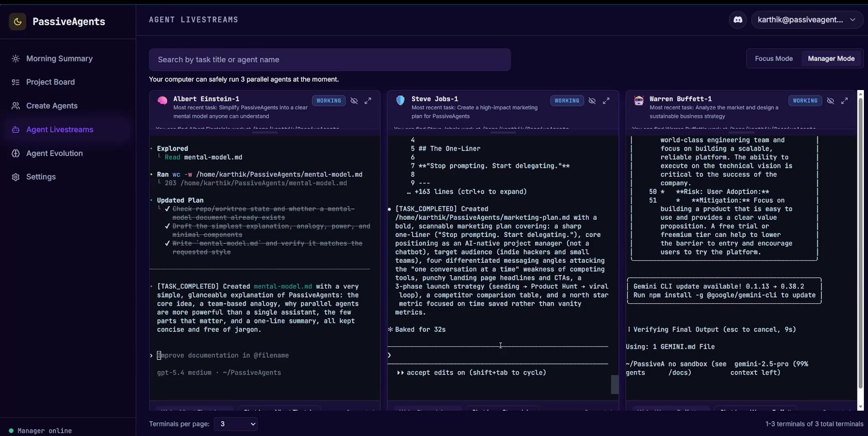Viewport: 868px width, 436px height.
Task: Click the WORKING badge on Steve Jobs-1
Action: click(x=567, y=101)
